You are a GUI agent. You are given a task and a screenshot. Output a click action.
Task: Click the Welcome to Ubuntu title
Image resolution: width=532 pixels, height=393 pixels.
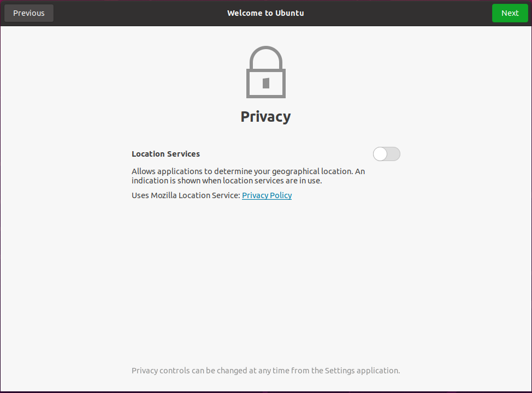pos(265,13)
